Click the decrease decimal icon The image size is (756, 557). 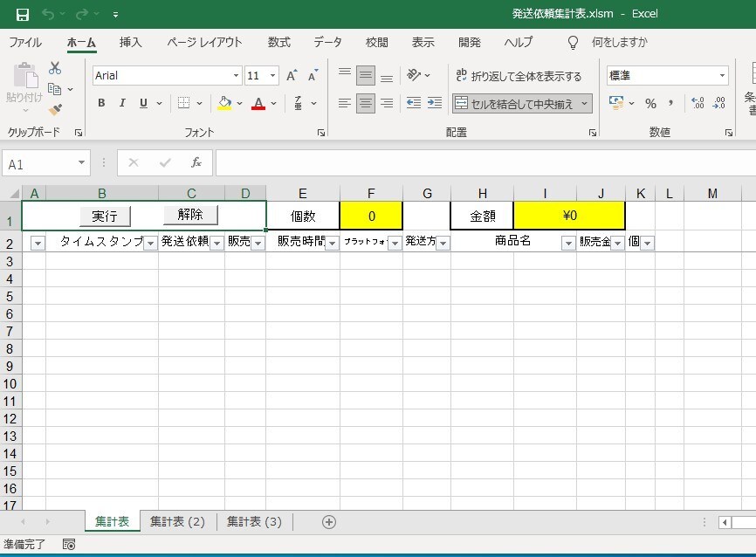coord(718,103)
